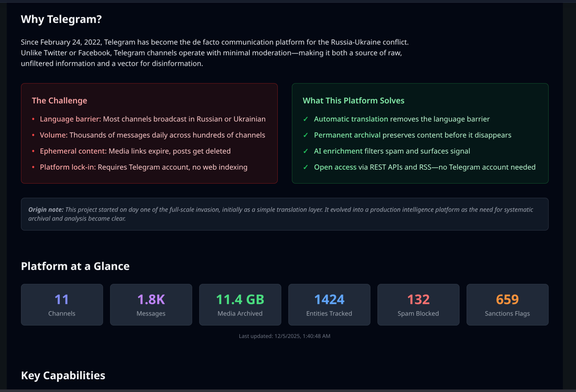
Task: Click the Origin note box
Action: pos(284,214)
